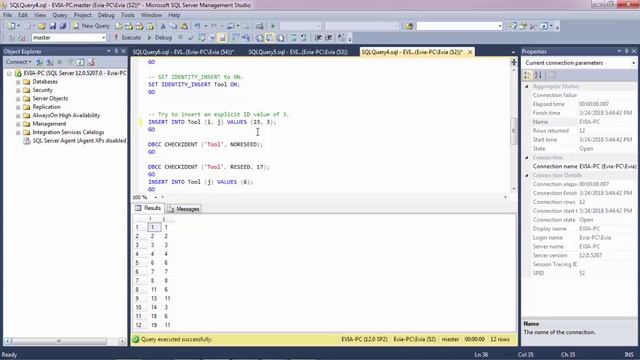The height and width of the screenshot is (360, 640).
Task: Click Refresh icon in Object Explorer toolbar
Action: tap(80, 62)
